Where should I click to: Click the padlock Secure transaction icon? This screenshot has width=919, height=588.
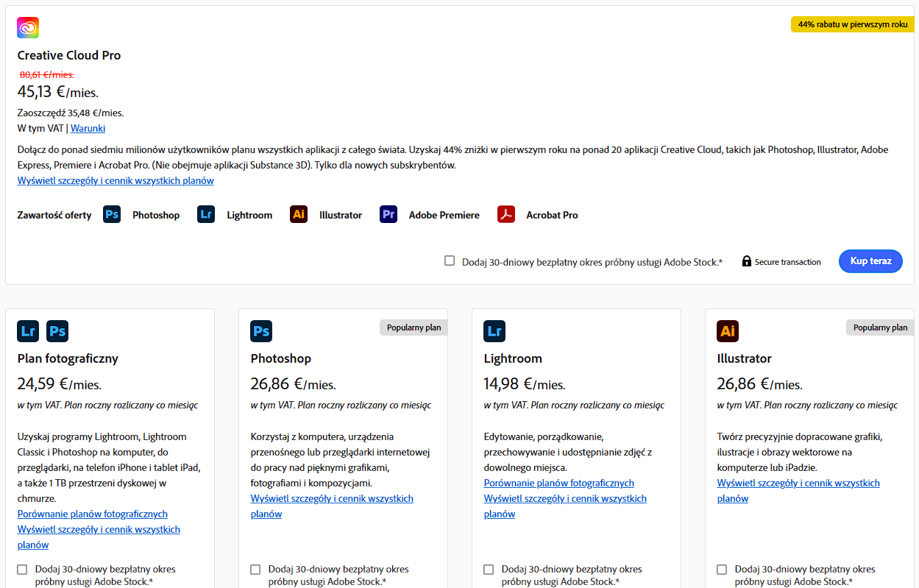[x=747, y=261]
